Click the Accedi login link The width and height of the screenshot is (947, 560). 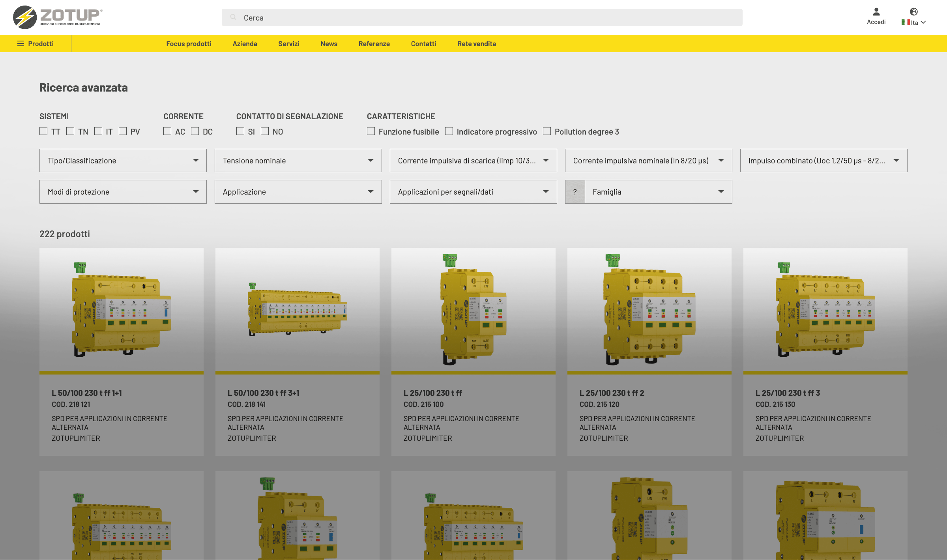coord(876,22)
